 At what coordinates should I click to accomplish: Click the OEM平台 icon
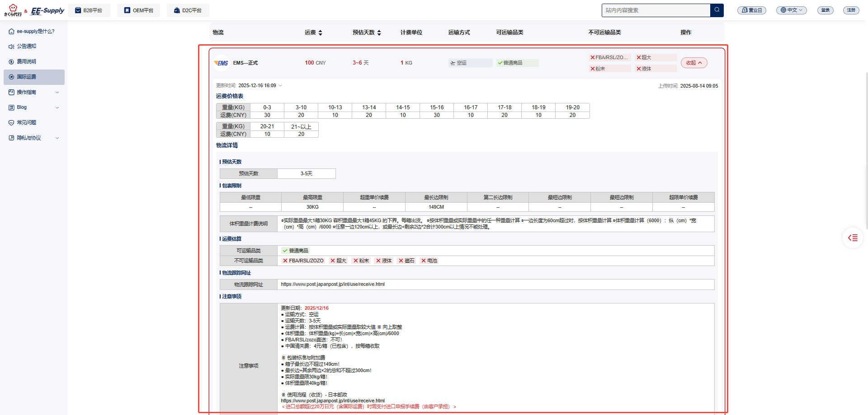click(127, 10)
